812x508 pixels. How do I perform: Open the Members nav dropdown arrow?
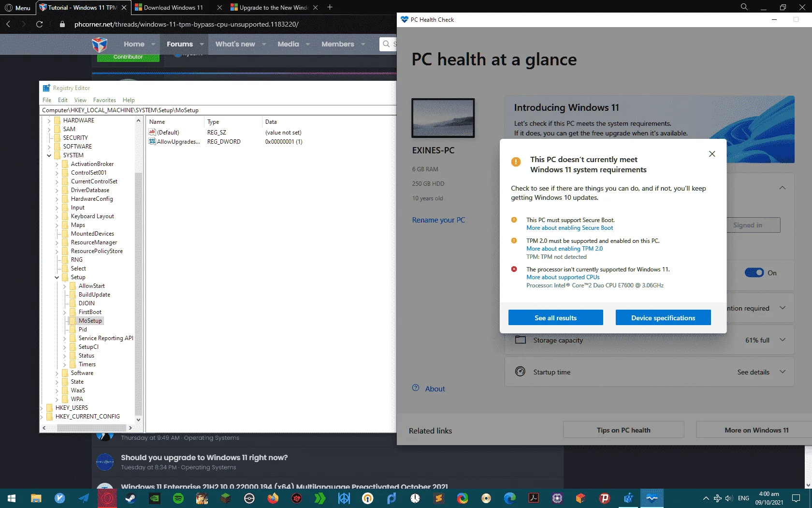[363, 44]
